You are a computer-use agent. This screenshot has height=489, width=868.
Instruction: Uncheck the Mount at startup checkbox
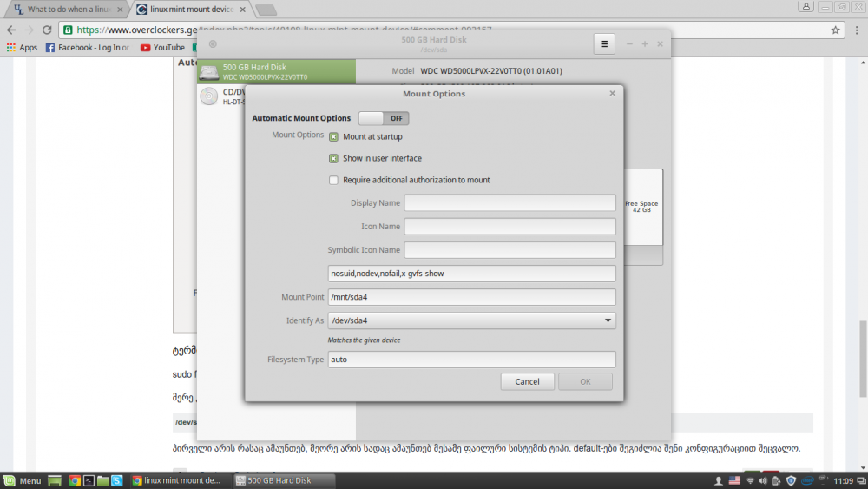[333, 136]
